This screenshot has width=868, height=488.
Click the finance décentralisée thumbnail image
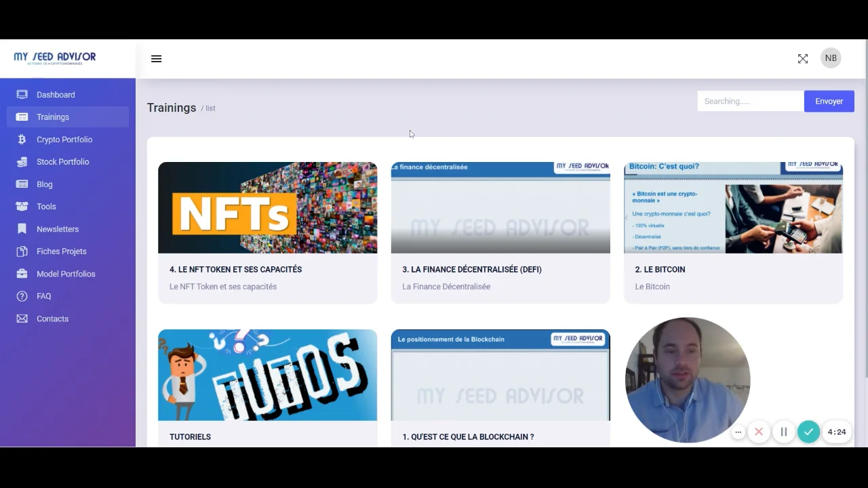[500, 207]
